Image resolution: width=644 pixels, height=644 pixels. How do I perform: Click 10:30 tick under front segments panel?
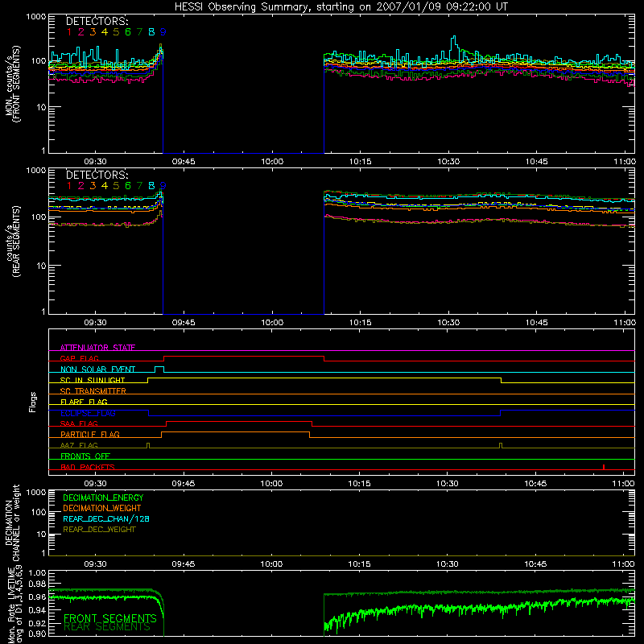448,162
